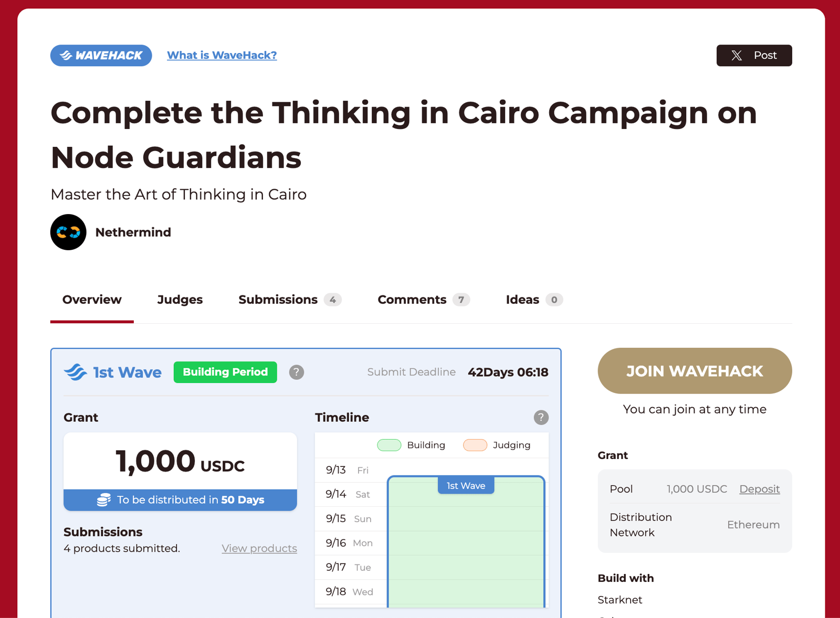Screen dimensions: 840x618
Task: Click the Nethermind avatar logo
Action: (68, 232)
